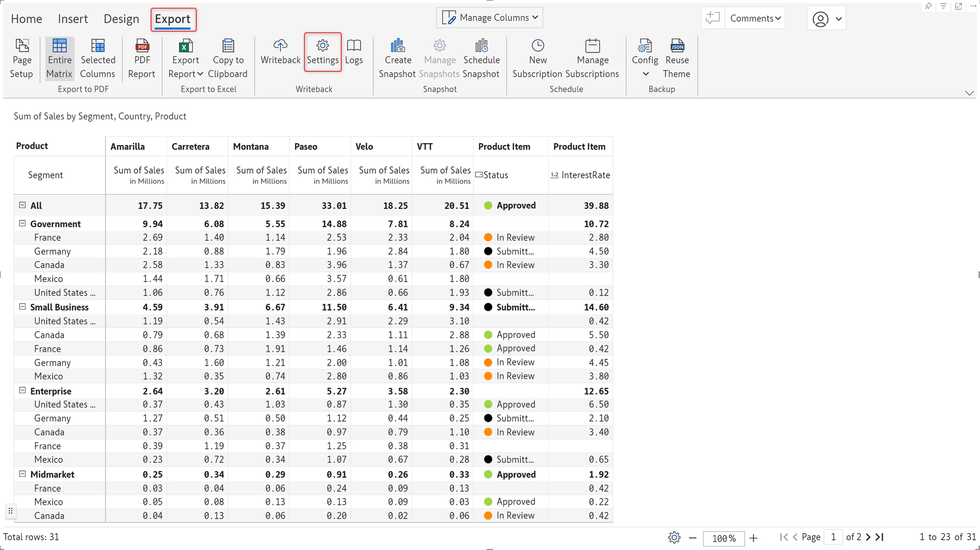
Task: Open Writeback Settings gear
Action: [322, 46]
